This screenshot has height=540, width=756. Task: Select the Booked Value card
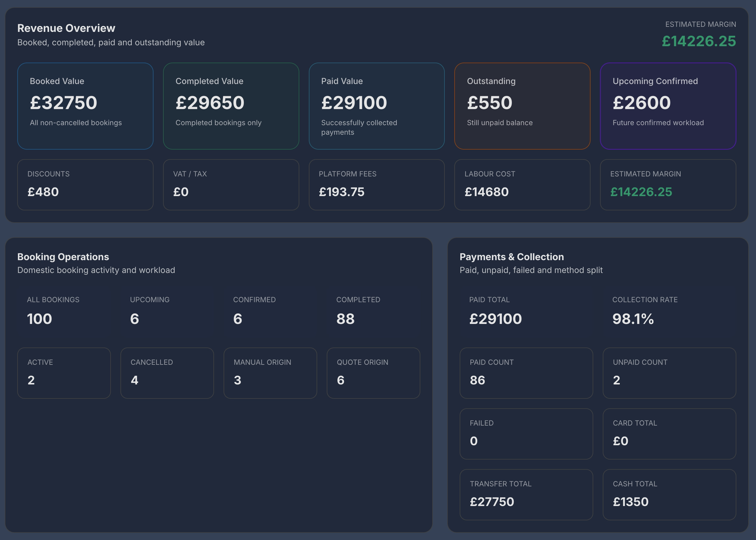tap(85, 106)
